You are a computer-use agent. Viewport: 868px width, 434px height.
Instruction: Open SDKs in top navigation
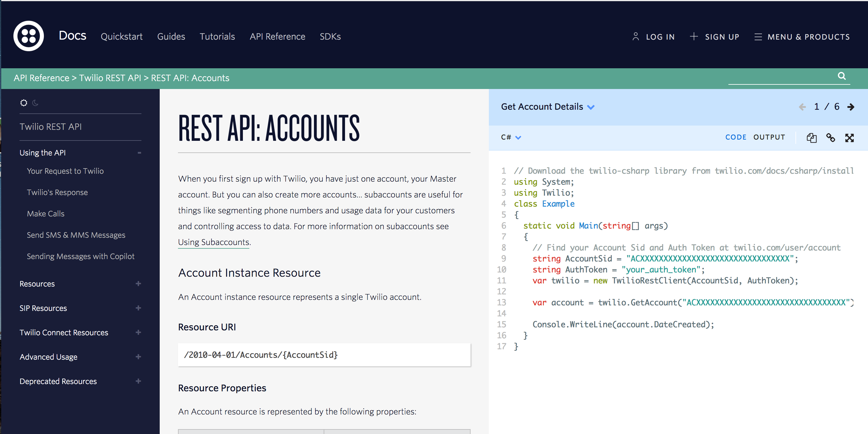click(x=330, y=36)
